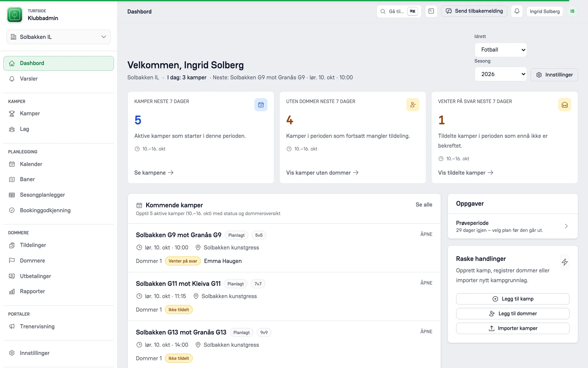The image size is (588, 368).
Task: Follow Vis tildelte kamper link
Action: [x=466, y=173]
